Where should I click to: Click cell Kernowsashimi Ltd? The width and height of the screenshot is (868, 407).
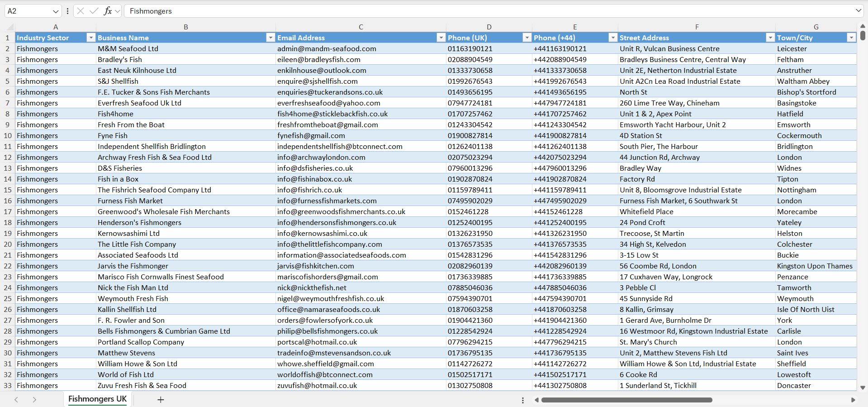coord(186,233)
